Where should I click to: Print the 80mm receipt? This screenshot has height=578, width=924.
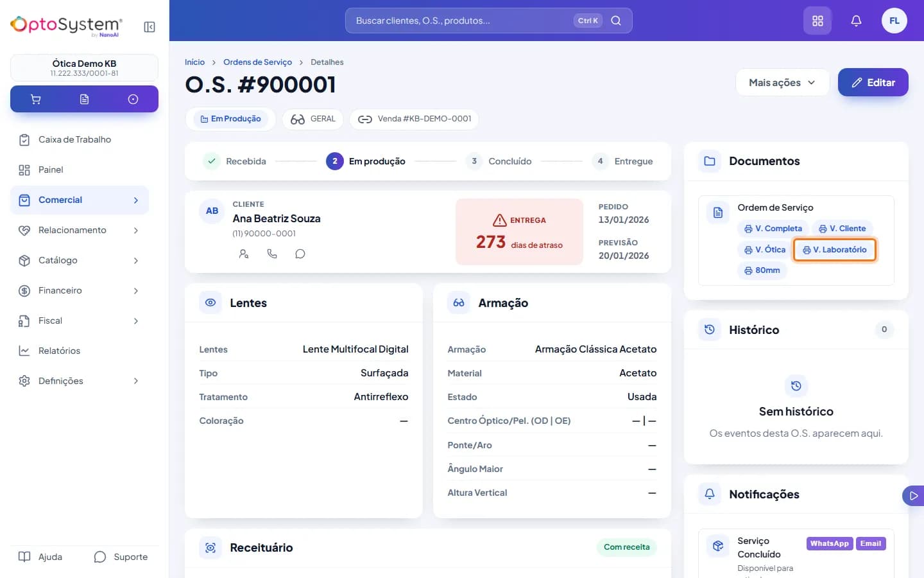762,270
